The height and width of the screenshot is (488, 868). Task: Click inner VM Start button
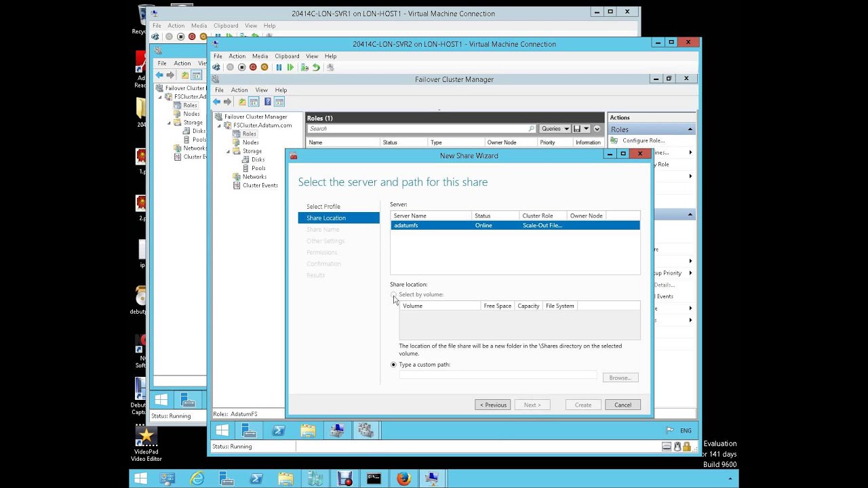[x=222, y=430]
